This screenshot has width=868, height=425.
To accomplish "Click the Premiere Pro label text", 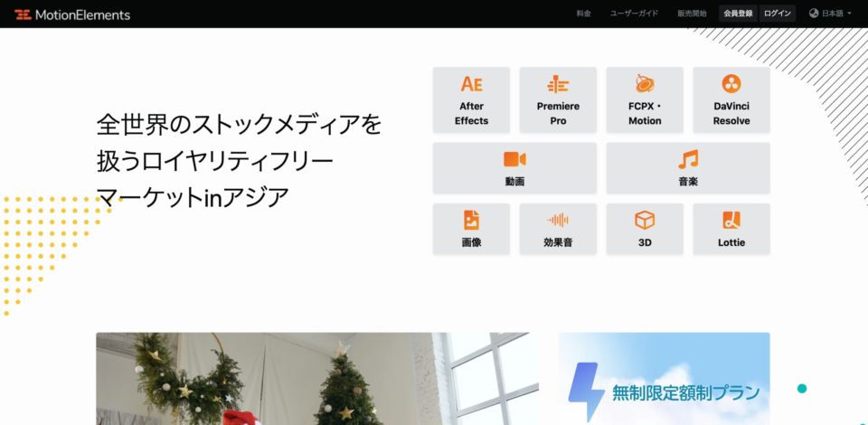I will pyautogui.click(x=558, y=113).
